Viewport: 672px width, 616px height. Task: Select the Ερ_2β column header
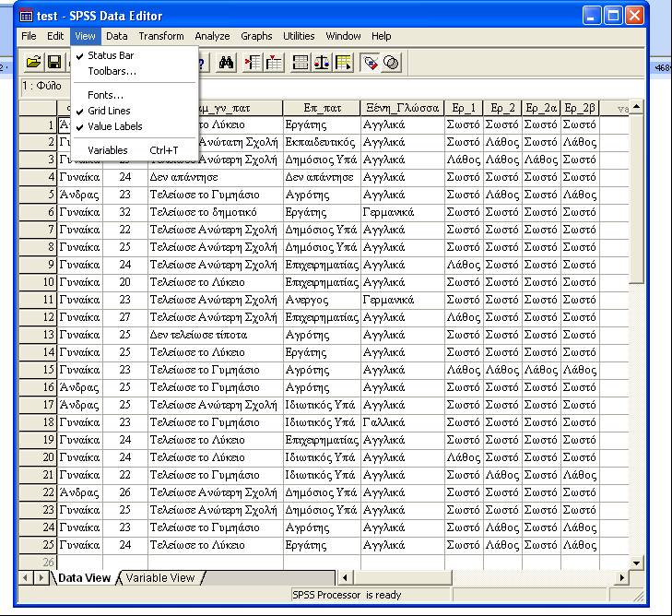(x=580, y=108)
